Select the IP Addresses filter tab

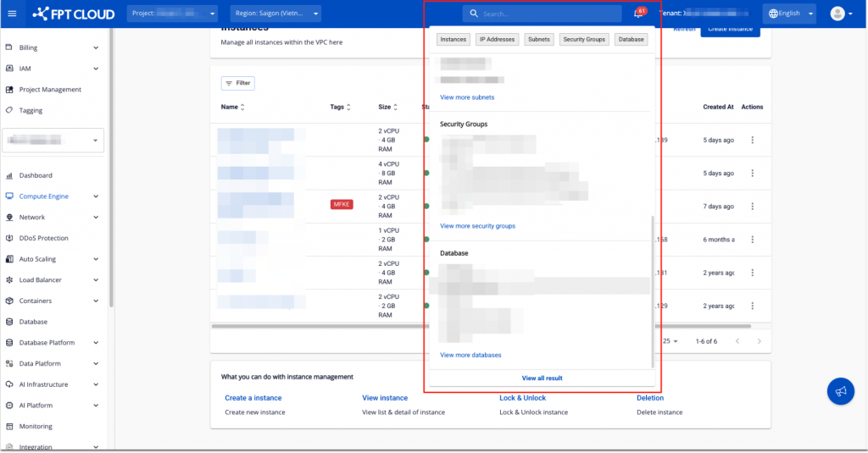pos(497,40)
